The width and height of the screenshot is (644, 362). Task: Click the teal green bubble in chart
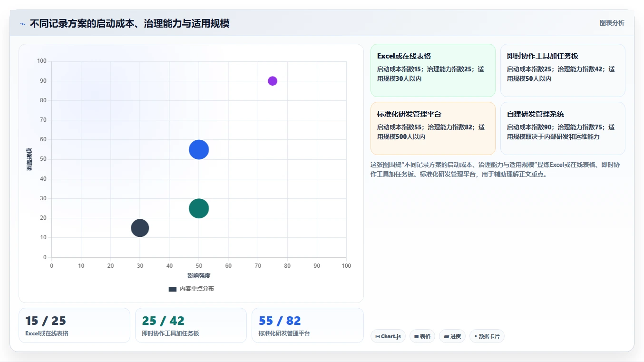tap(199, 208)
